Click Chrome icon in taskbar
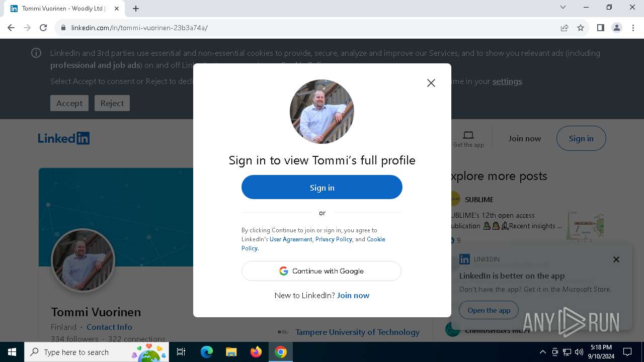Image resolution: width=644 pixels, height=362 pixels. [281, 352]
